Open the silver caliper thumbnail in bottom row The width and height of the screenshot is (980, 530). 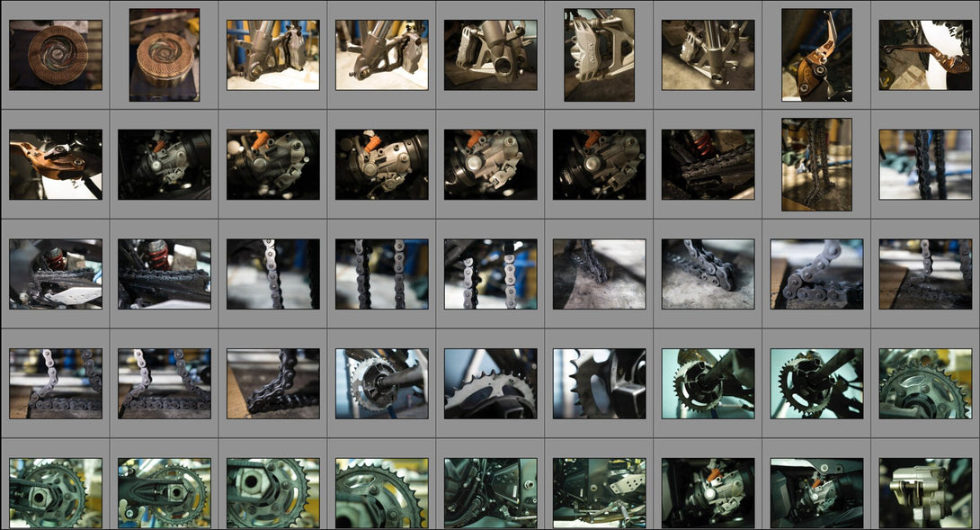pyautogui.click(x=925, y=493)
